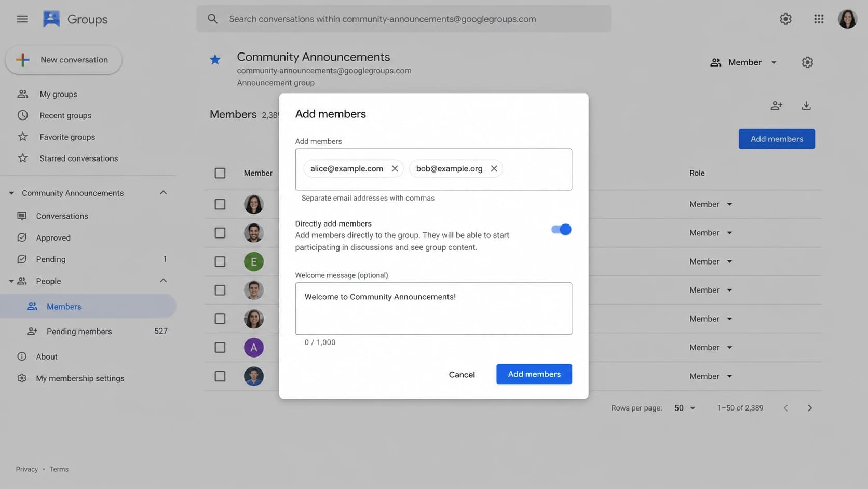
Task: Open the Privacy link
Action: (x=26, y=469)
